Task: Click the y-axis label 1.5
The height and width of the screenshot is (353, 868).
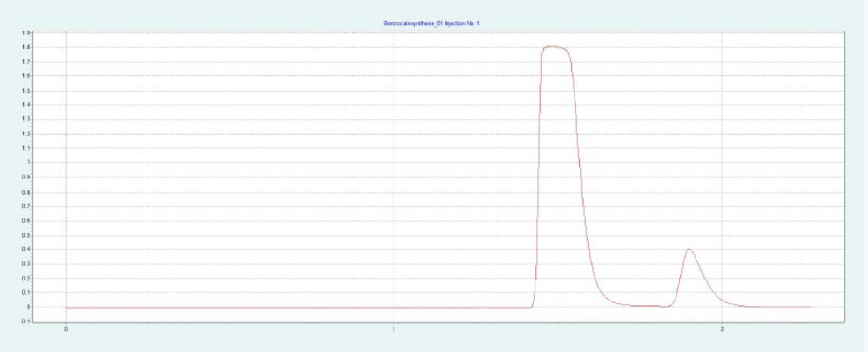Action: 25,91
